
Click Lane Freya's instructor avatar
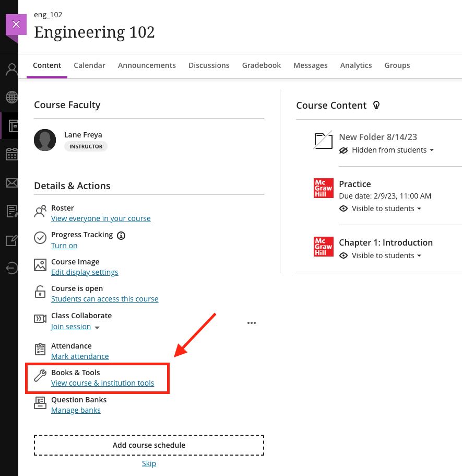coord(45,140)
